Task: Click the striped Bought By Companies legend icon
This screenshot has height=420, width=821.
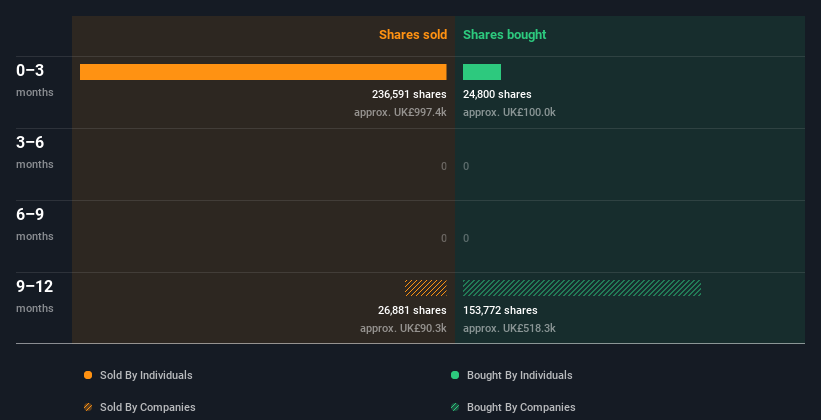Action: 455,407
